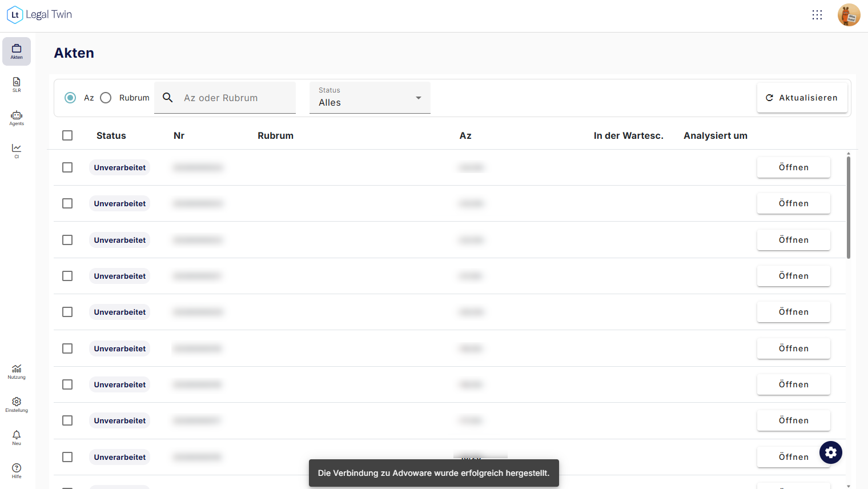
Task: Expand the Status dropdown showing Alles
Action: tap(370, 98)
